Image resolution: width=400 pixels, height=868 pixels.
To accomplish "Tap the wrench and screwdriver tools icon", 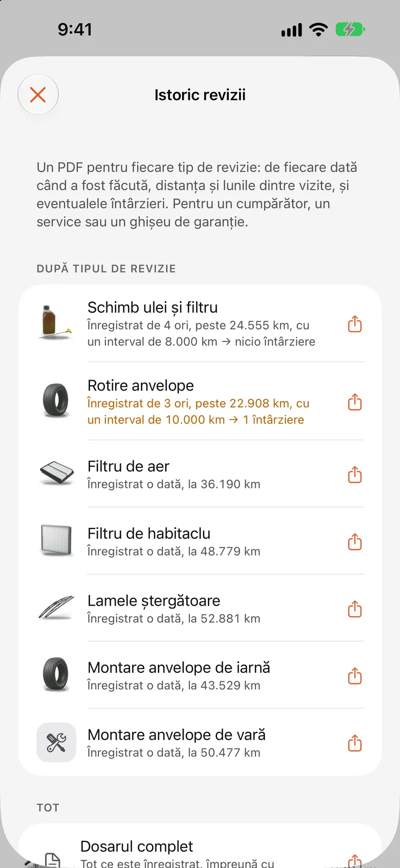I will 56,742.
